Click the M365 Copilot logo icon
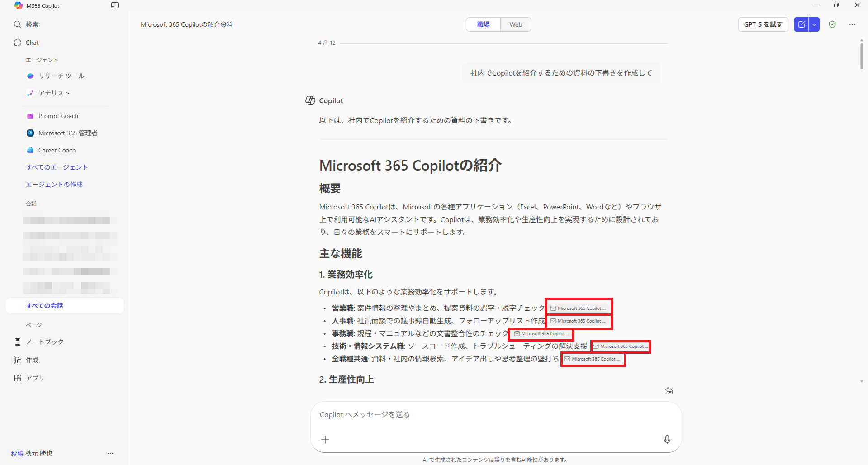This screenshot has width=868, height=465. 18,5
